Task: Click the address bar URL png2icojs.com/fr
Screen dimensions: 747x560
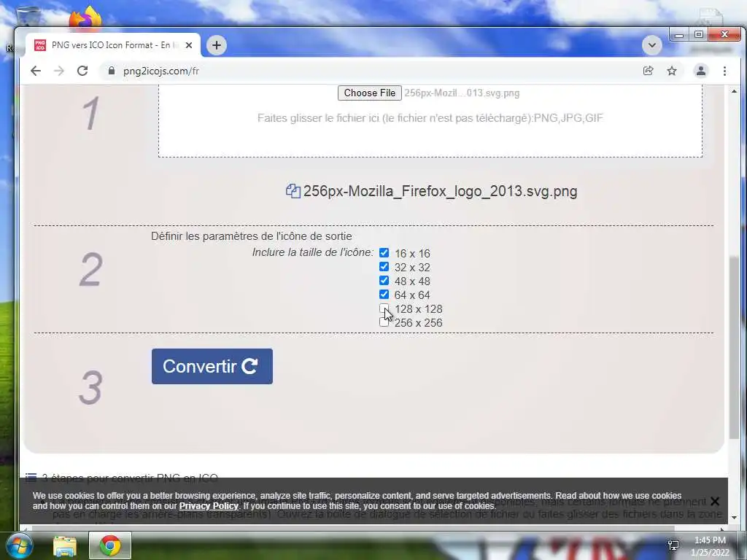Action: pos(161,71)
